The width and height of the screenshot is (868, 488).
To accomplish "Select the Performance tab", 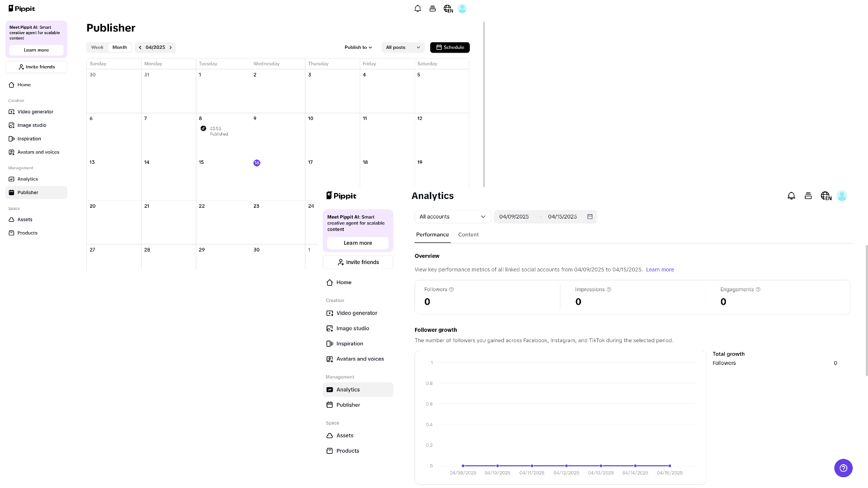I will 432,235.
